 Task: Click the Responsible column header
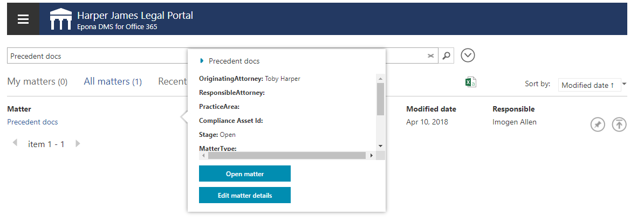click(513, 109)
